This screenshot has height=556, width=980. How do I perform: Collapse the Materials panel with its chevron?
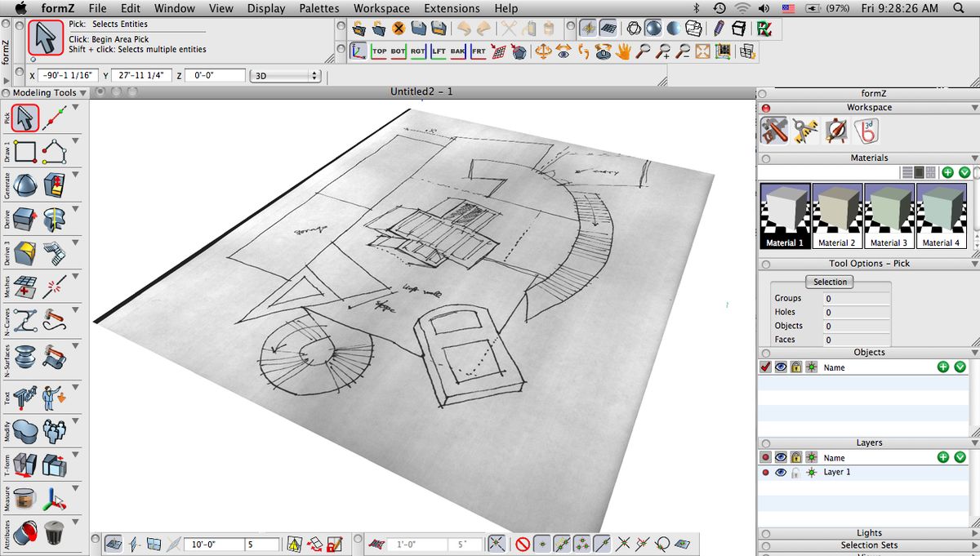(x=973, y=158)
